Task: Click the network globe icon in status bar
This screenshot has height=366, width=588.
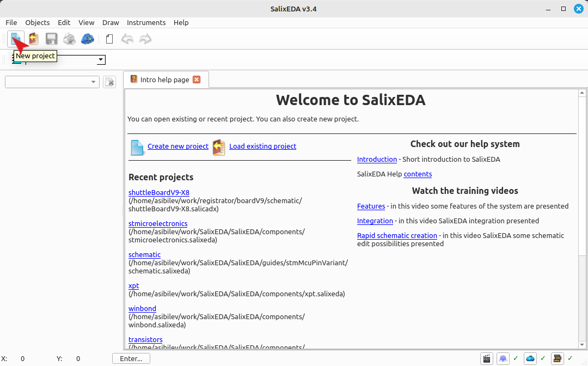Action: [x=503, y=359]
